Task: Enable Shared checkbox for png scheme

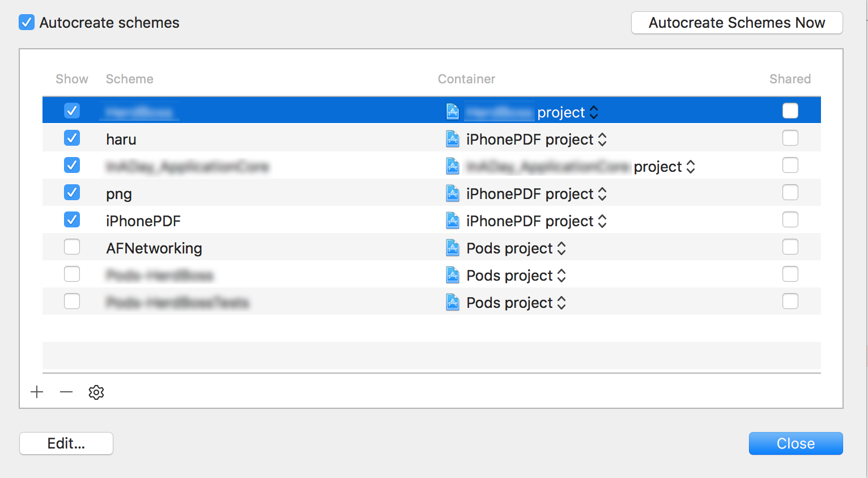Action: pyautogui.click(x=790, y=192)
